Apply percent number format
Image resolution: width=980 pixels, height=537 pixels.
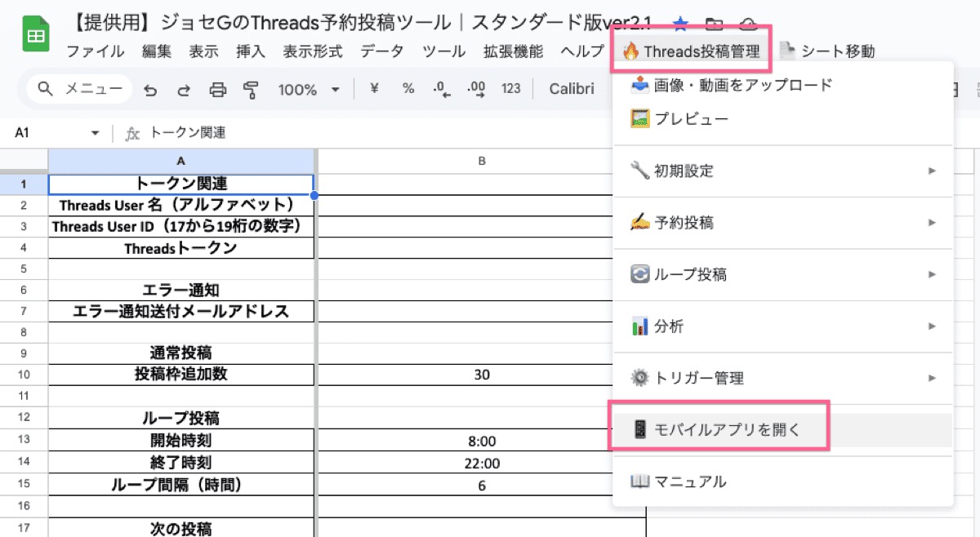(408, 89)
